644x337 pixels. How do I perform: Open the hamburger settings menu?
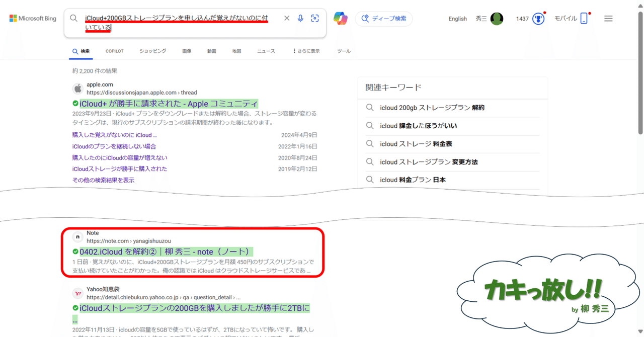(608, 19)
